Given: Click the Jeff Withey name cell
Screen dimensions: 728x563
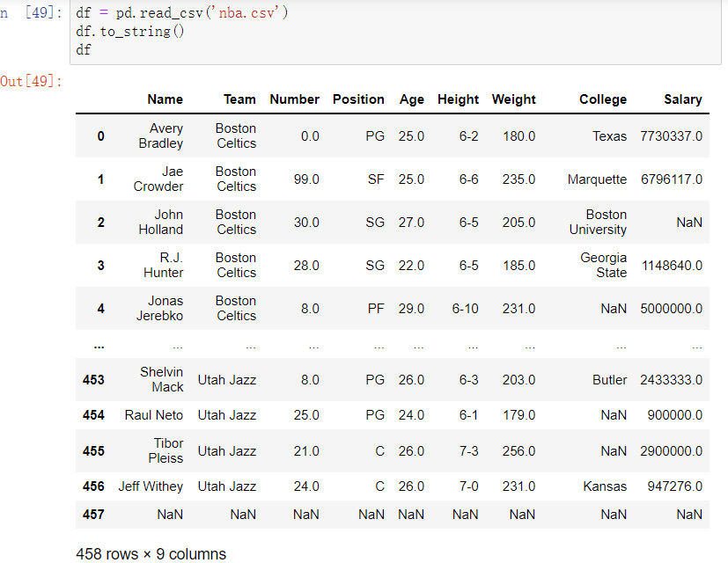Looking at the screenshot, I should click(x=151, y=486).
